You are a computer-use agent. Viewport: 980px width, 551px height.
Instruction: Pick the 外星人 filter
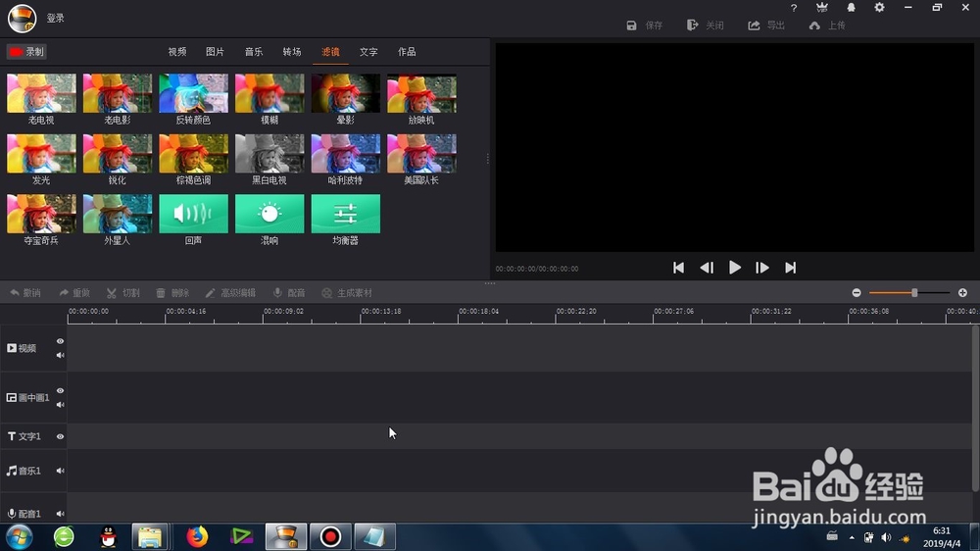118,214
